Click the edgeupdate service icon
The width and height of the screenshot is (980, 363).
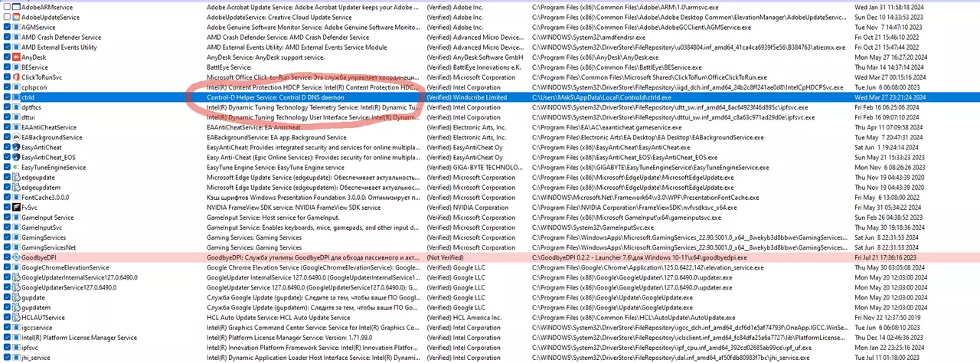pyautogui.click(x=16, y=177)
